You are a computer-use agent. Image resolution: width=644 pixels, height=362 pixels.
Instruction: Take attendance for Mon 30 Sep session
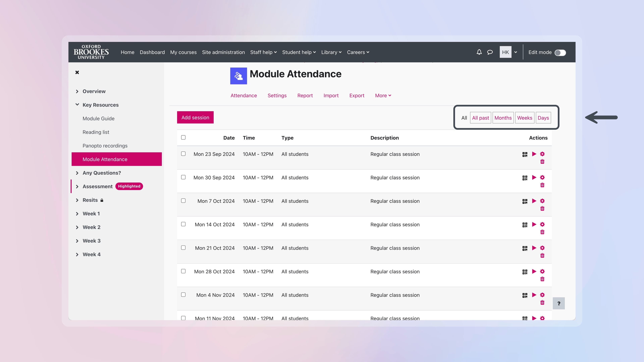tap(534, 177)
